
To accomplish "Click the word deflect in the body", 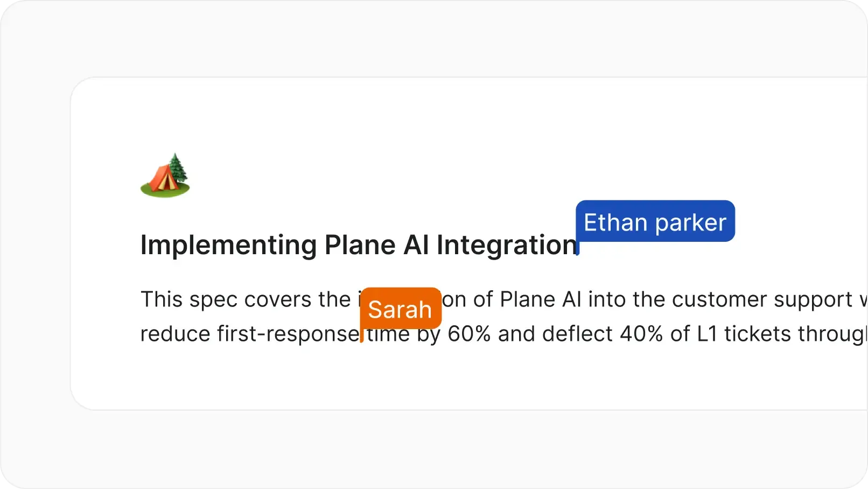I will point(577,334).
